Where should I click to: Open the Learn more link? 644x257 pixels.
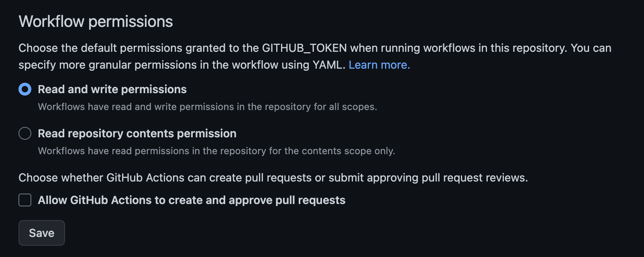[379, 65]
